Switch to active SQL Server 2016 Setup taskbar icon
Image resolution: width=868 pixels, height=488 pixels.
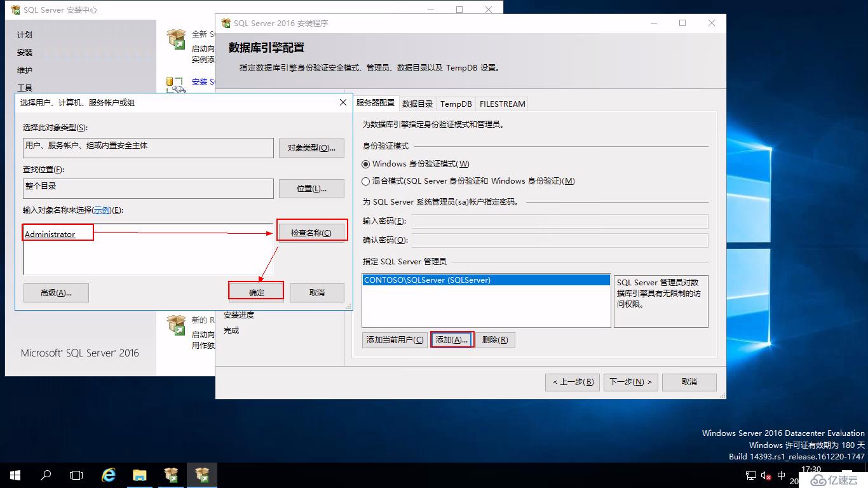click(202, 475)
